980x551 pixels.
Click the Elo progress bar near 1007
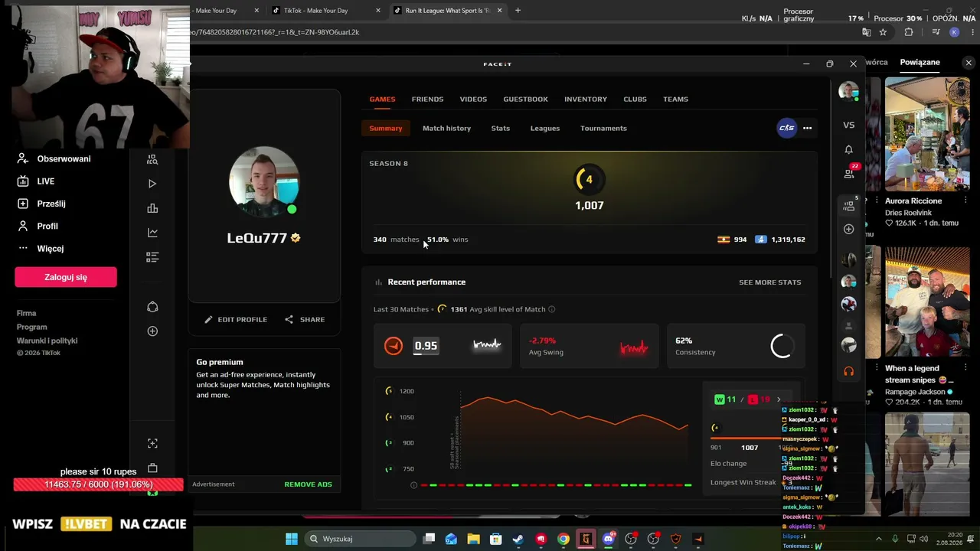747,439
